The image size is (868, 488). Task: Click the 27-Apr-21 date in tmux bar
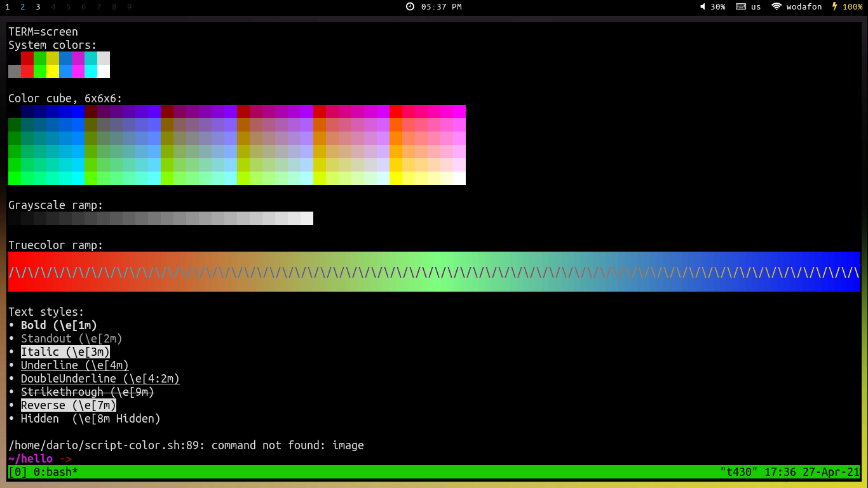coord(831,472)
